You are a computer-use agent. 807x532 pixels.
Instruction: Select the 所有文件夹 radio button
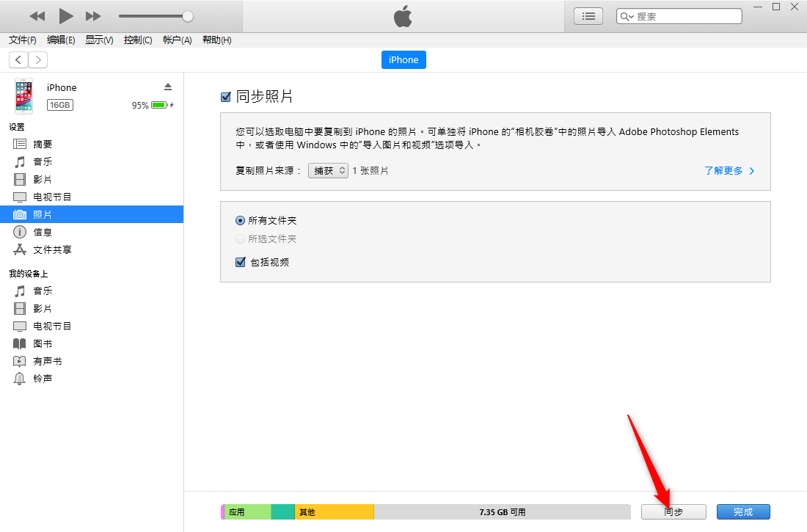point(240,220)
